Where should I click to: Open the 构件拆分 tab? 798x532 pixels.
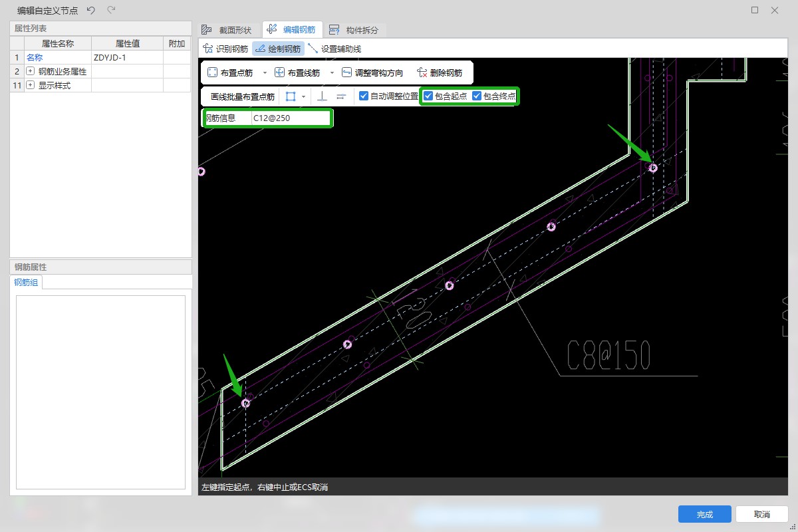(354, 30)
